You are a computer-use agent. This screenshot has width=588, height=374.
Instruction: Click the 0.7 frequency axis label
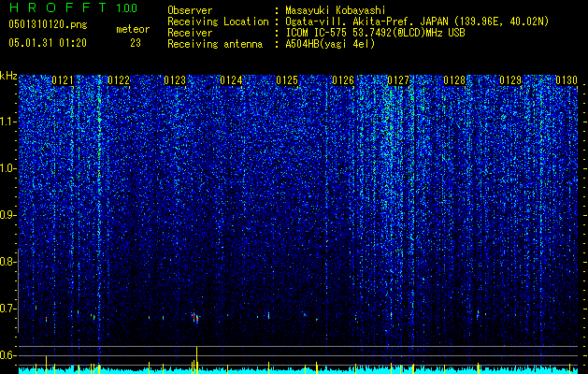click(x=7, y=309)
